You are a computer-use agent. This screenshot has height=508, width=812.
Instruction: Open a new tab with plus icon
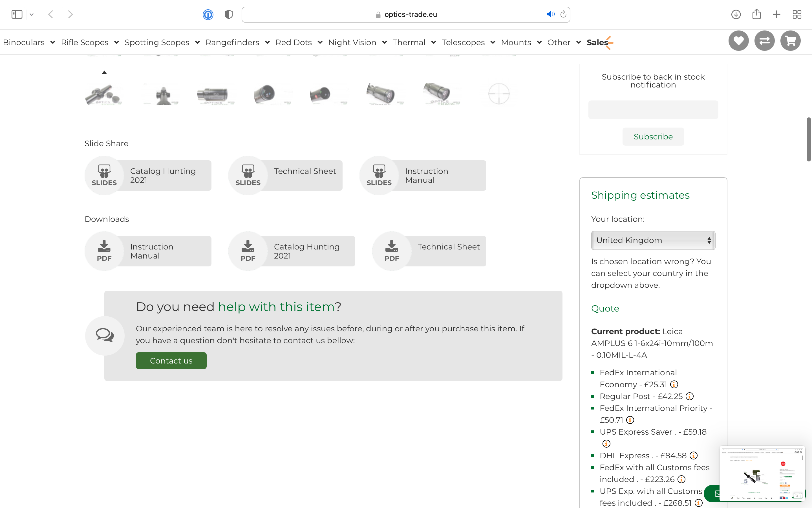point(776,14)
